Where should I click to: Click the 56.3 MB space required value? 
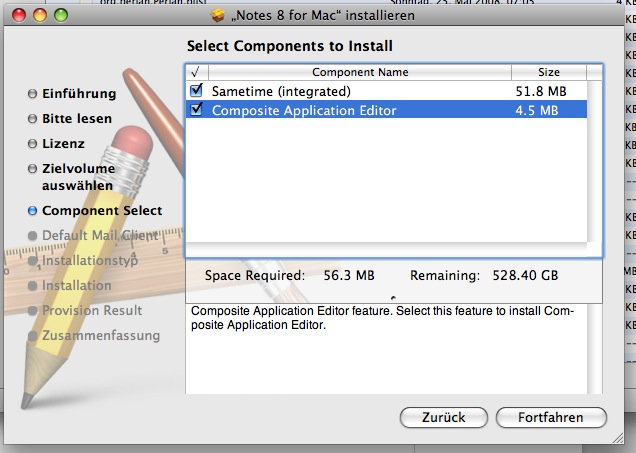tap(349, 276)
